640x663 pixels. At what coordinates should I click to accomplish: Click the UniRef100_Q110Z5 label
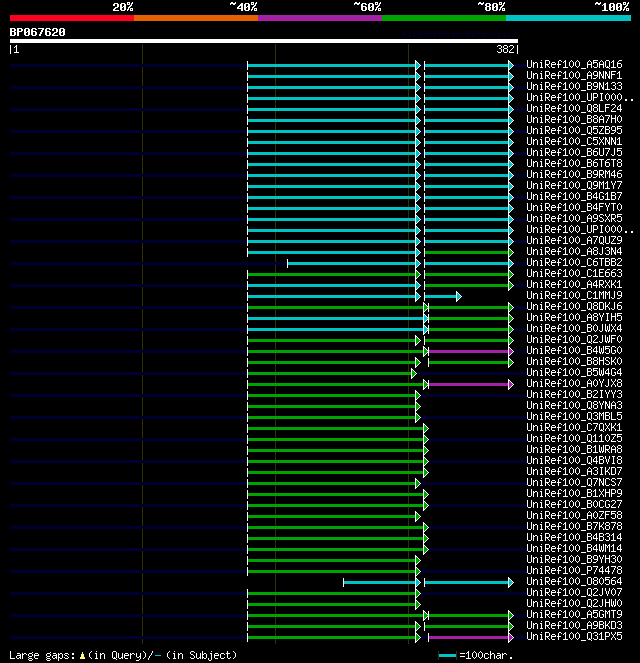(x=574, y=438)
